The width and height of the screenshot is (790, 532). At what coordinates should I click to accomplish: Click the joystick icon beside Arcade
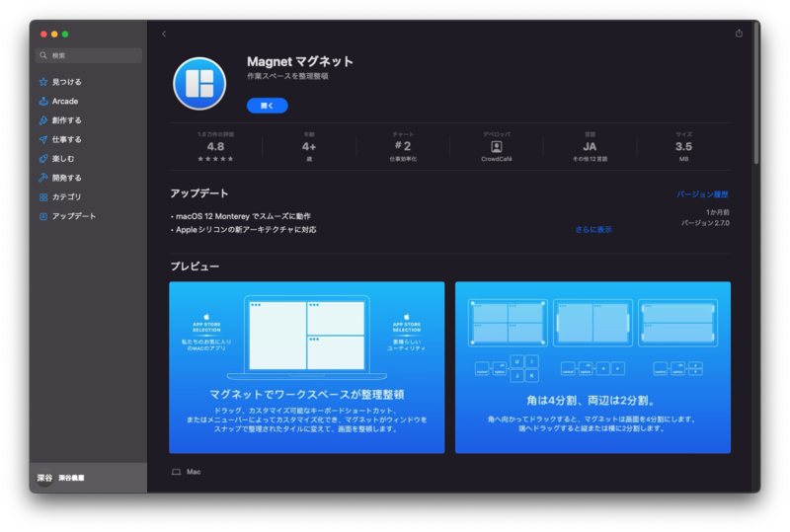tap(43, 101)
